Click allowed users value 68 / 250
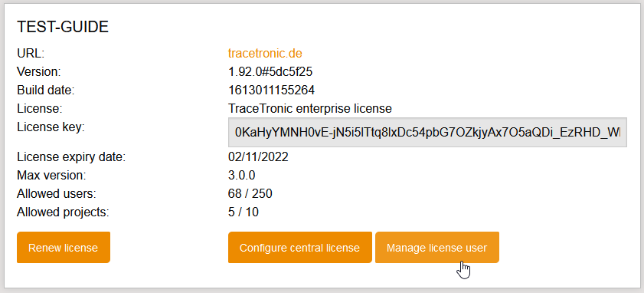 (250, 193)
